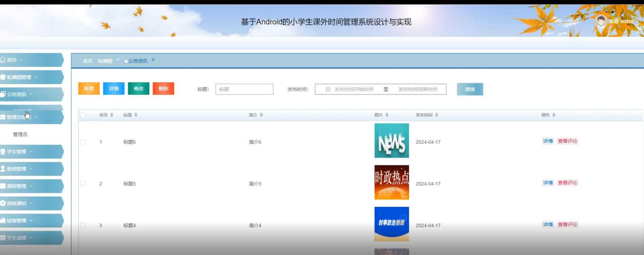This screenshot has width=644, height=255.
Task: Check the row for 标题6
Action: (x=83, y=142)
